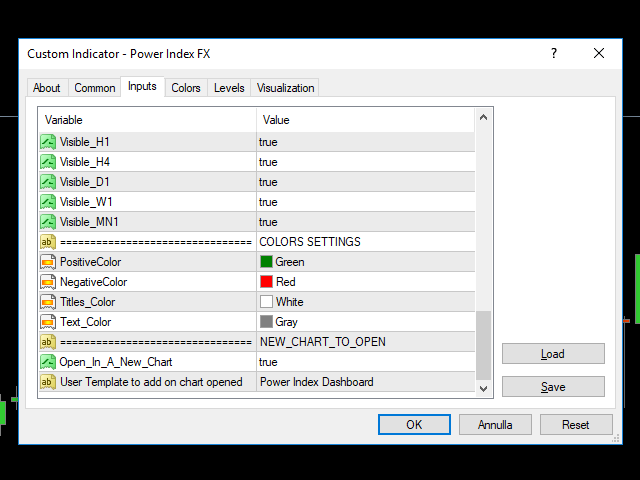640x480 pixels.
Task: Click the boolean icon beside Visible_H1
Action: pyautogui.click(x=47, y=142)
